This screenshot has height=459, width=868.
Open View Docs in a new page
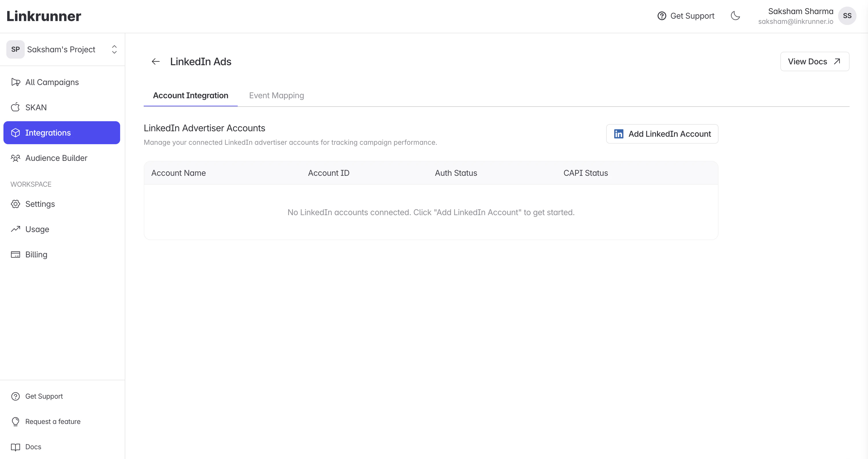coord(815,61)
